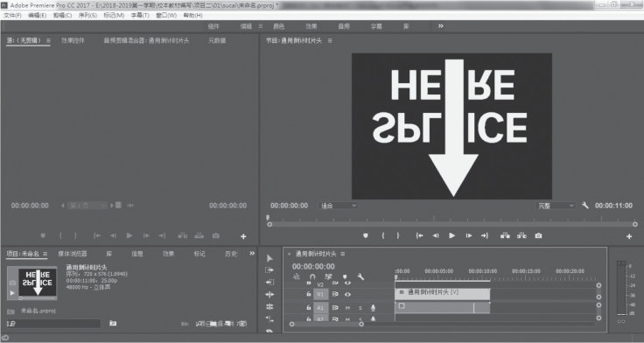The height and width of the screenshot is (343, 644).
Task: Enable voice-over record on track A1
Action: pos(373,307)
